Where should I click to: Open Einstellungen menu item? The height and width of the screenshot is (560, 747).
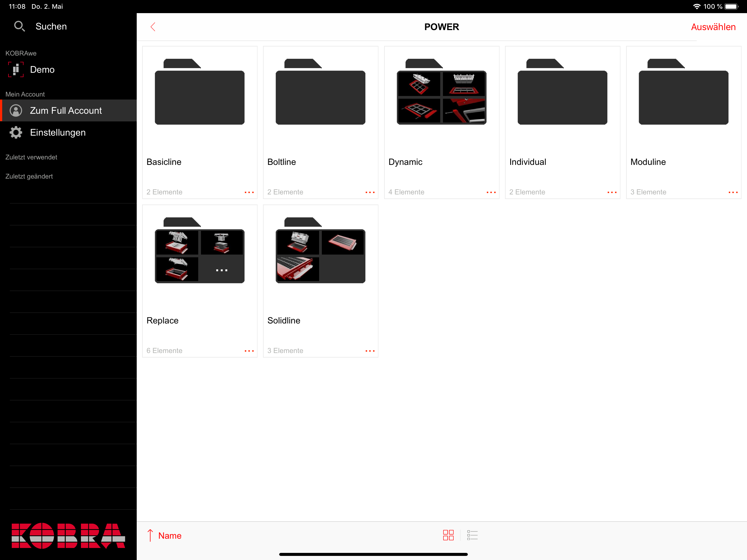69,132
